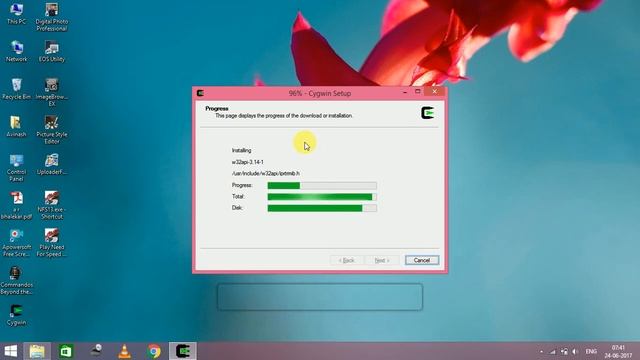This screenshot has width=640, height=360.
Task: Minimize the Cygwin Setup window
Action: [x=405, y=92]
